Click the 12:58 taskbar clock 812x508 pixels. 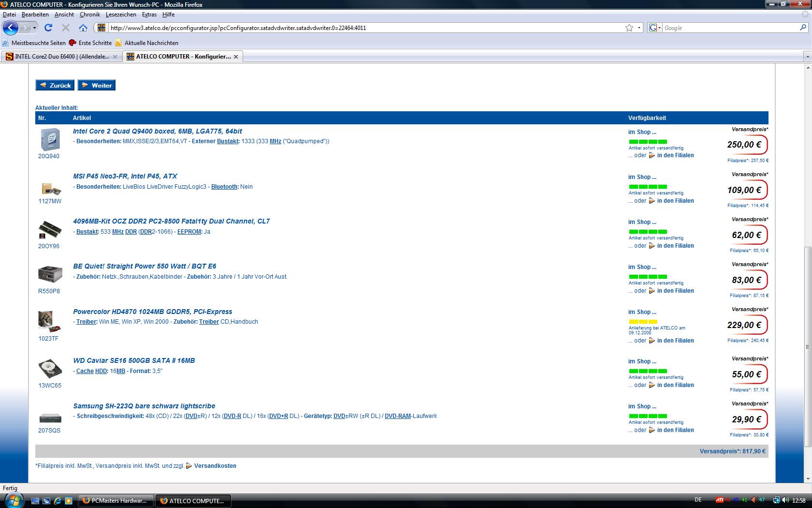[799, 500]
